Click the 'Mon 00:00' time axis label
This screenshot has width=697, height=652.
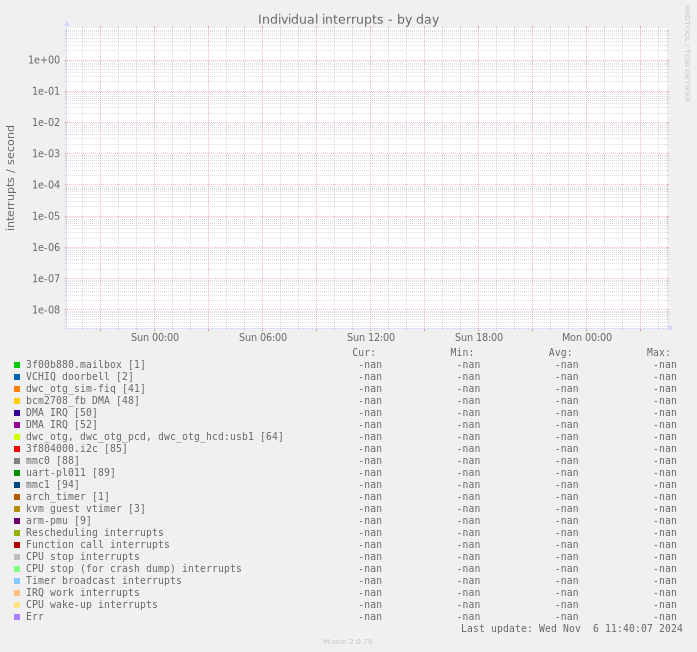point(587,338)
